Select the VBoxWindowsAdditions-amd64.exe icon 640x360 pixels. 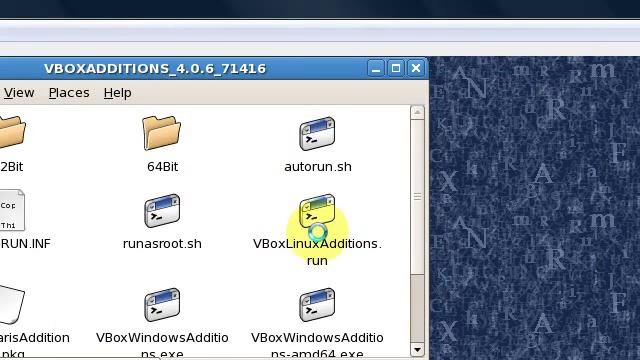point(317,305)
